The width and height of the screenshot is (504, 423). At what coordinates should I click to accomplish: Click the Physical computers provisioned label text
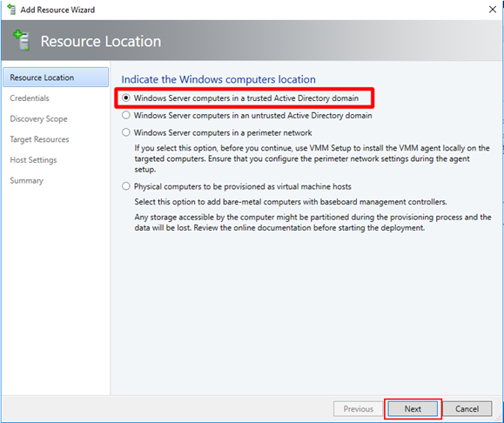click(243, 186)
